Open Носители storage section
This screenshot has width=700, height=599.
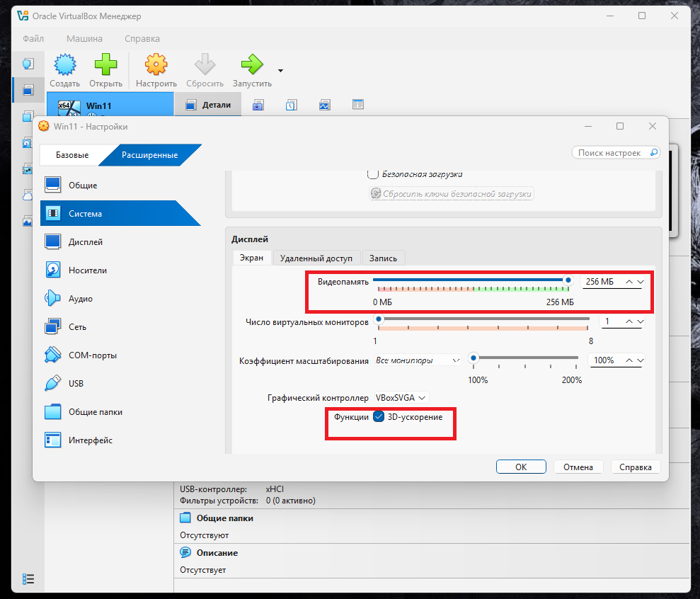[87, 270]
